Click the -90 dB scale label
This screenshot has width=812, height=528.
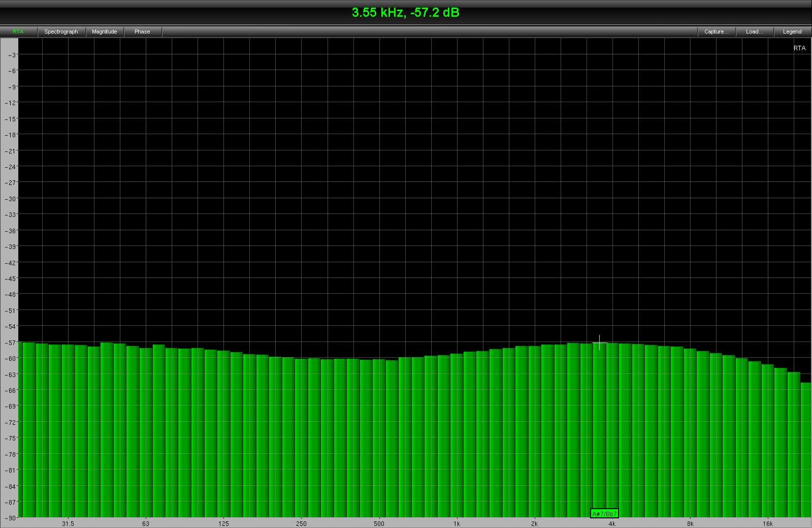pyautogui.click(x=10, y=518)
